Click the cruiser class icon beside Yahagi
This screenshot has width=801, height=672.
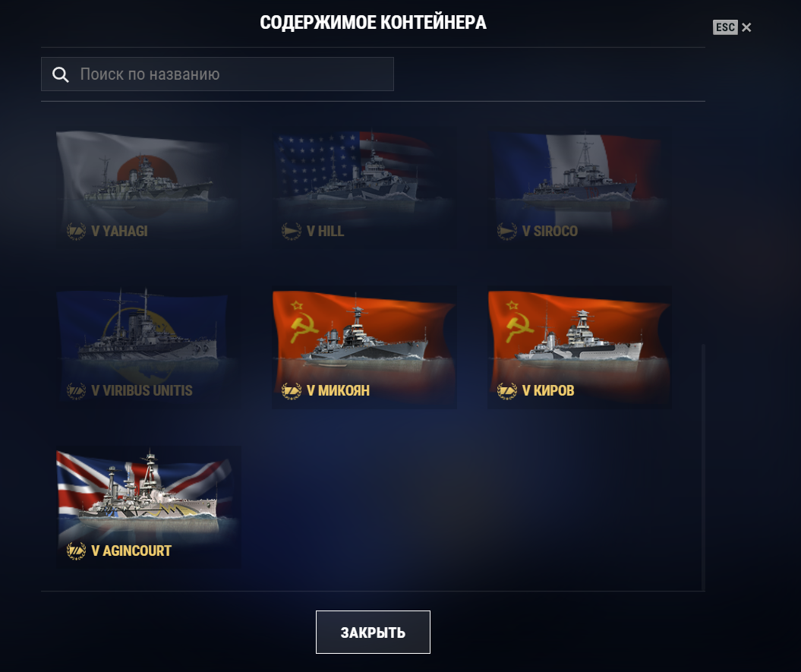(x=76, y=232)
